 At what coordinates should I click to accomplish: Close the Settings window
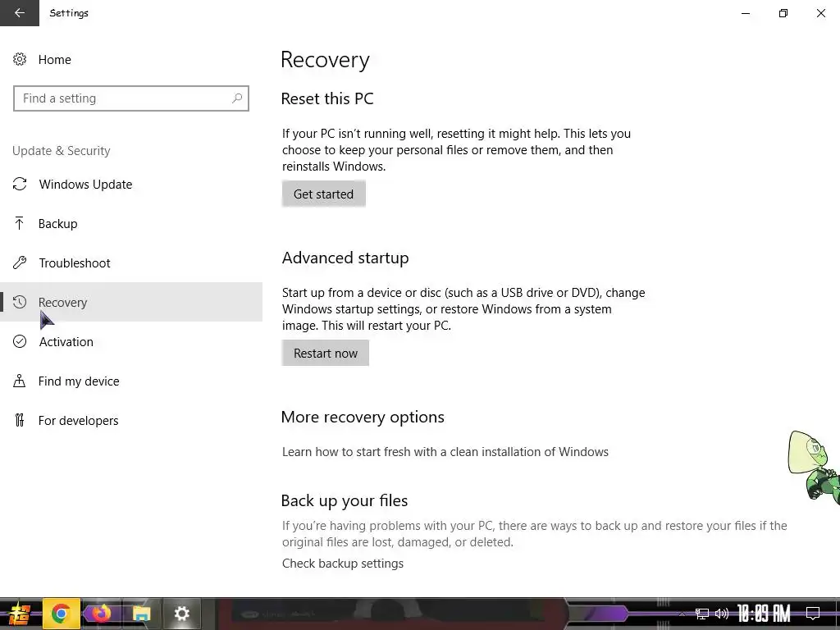tap(820, 13)
